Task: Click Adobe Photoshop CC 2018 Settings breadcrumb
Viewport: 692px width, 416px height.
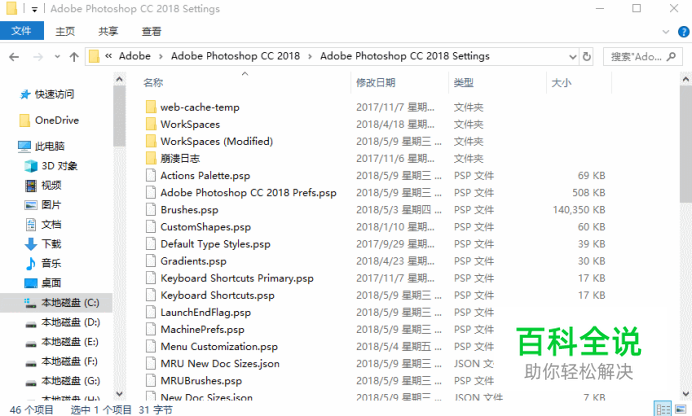Action: (405, 56)
